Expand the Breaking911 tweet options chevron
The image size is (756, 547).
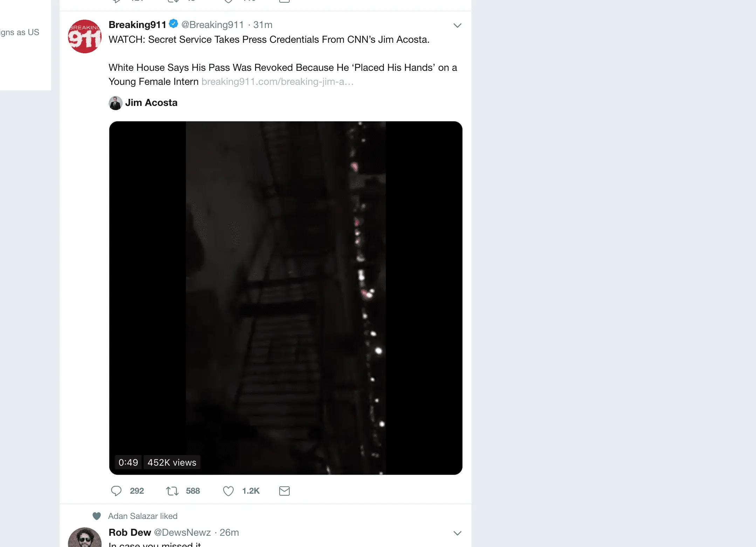tap(457, 25)
